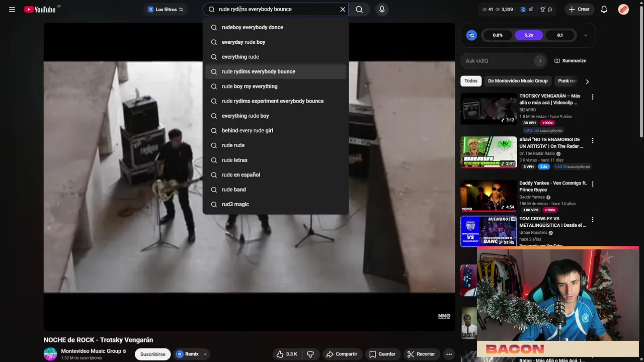The height and width of the screenshot is (362, 644).
Task: Open options for Bhavi video
Action: click(592, 140)
